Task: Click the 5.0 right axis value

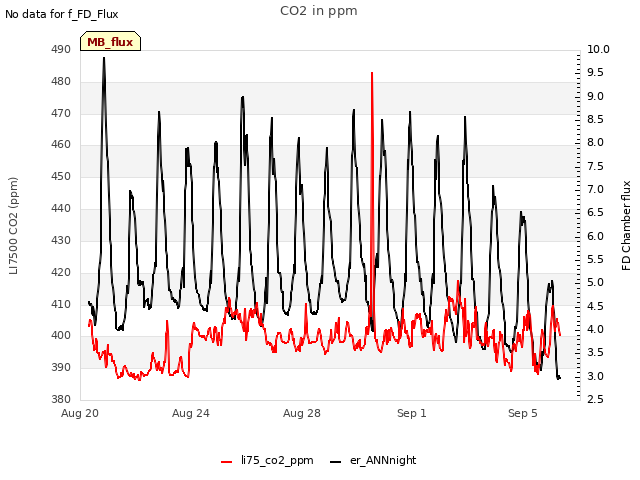Action: tap(595, 282)
